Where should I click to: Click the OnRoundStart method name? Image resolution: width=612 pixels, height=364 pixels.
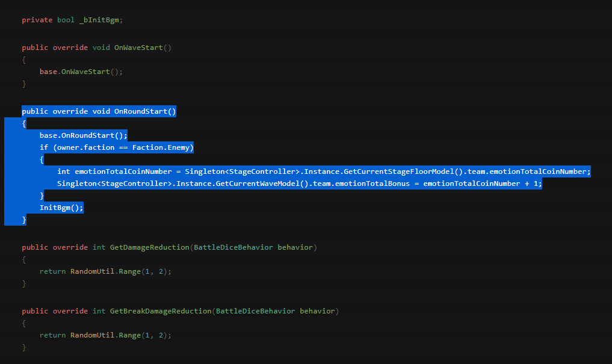[x=140, y=111]
